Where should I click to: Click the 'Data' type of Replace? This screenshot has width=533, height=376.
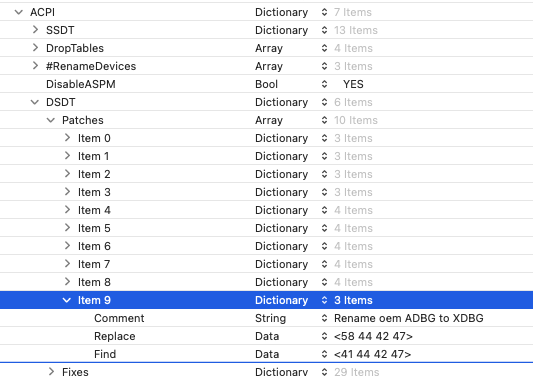(x=267, y=337)
